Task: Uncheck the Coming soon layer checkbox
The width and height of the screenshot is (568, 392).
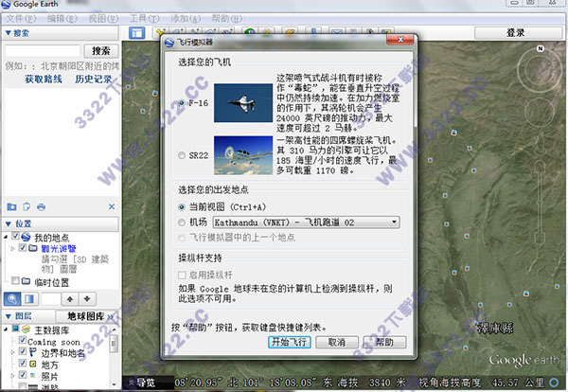Action: (x=23, y=340)
